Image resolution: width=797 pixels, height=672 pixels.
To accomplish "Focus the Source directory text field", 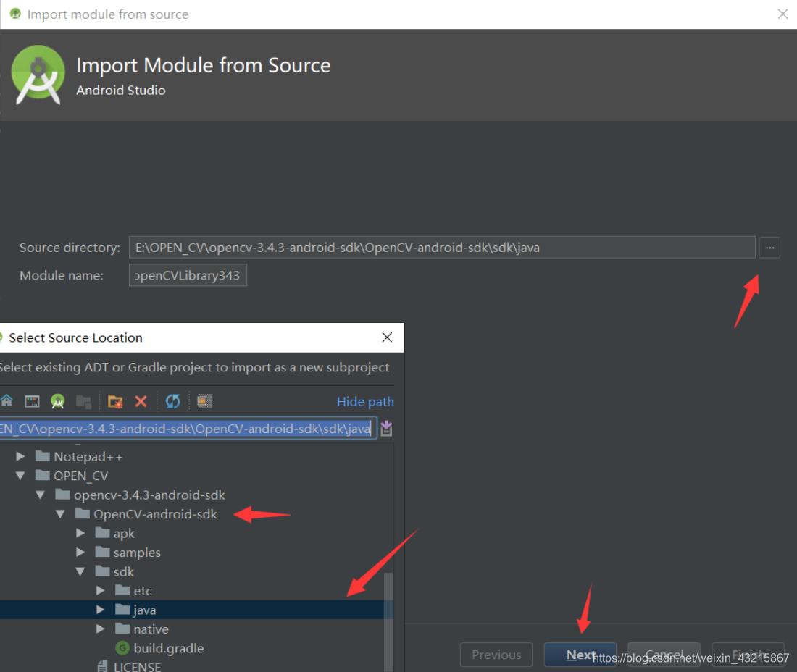I will coord(442,248).
